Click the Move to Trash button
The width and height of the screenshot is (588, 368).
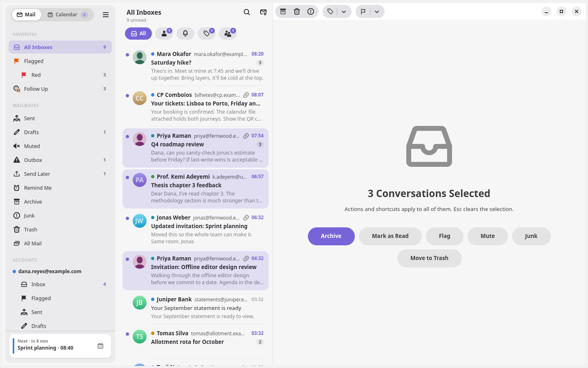click(429, 258)
